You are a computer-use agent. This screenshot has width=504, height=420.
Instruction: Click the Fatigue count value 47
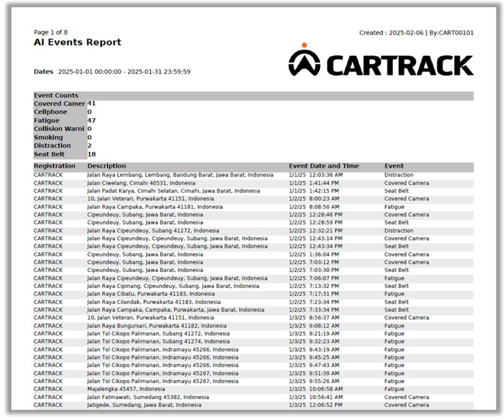point(91,121)
